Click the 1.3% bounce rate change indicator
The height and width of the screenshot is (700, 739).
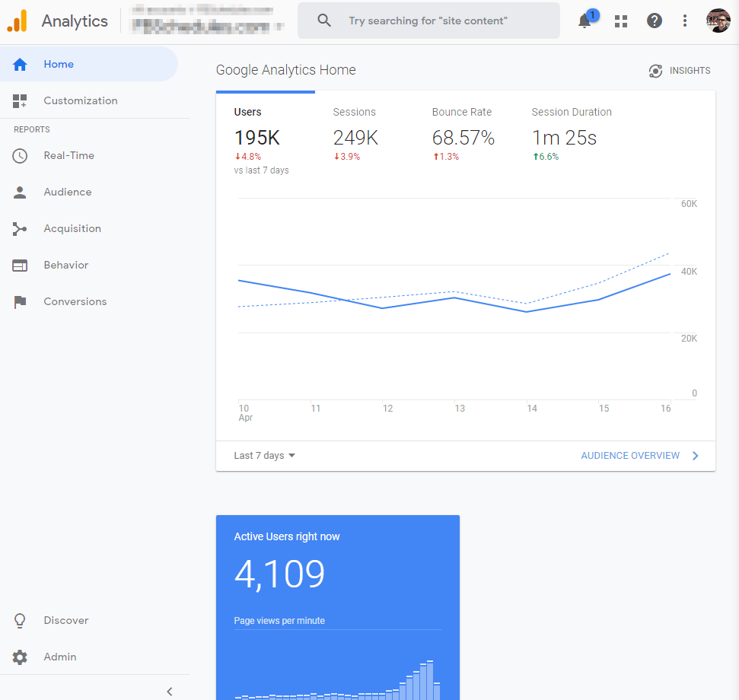[446, 157]
